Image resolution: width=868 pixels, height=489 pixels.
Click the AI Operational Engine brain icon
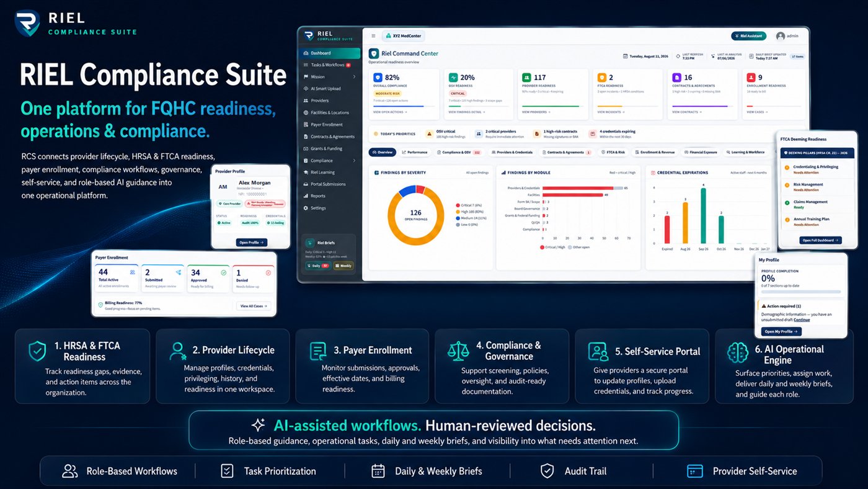738,352
